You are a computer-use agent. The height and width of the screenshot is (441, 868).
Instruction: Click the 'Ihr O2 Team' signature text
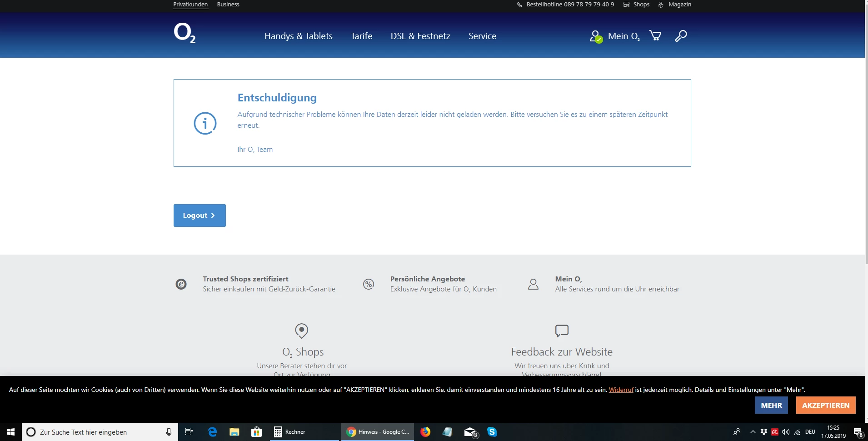coord(255,150)
